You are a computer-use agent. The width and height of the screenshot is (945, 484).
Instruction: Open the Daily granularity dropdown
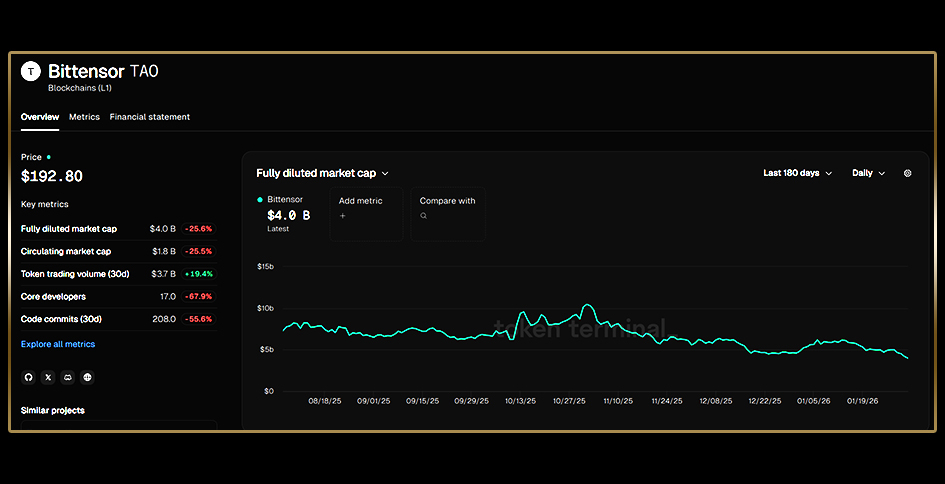[x=868, y=173]
